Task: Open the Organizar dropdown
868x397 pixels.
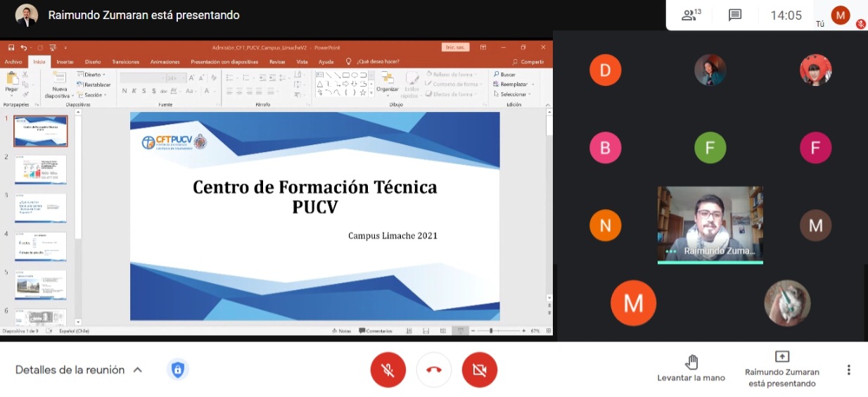Action: click(388, 86)
